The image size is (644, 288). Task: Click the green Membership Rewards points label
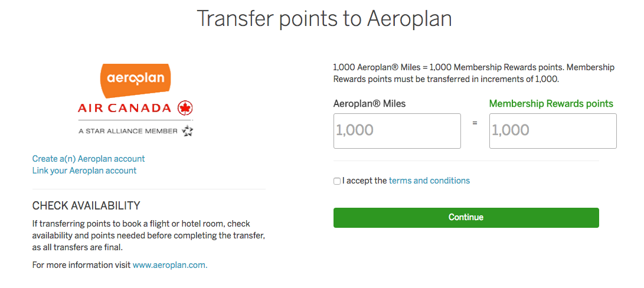point(551,104)
